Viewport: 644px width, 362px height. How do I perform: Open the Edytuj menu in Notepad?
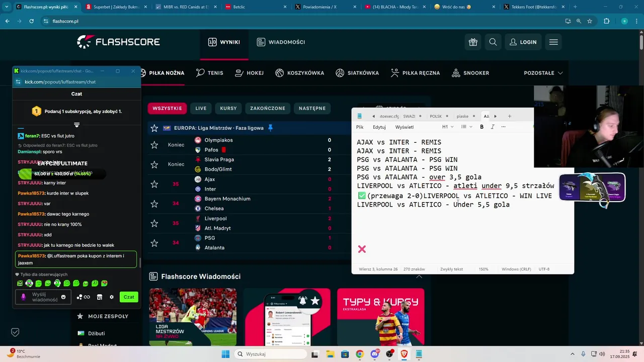point(379,127)
